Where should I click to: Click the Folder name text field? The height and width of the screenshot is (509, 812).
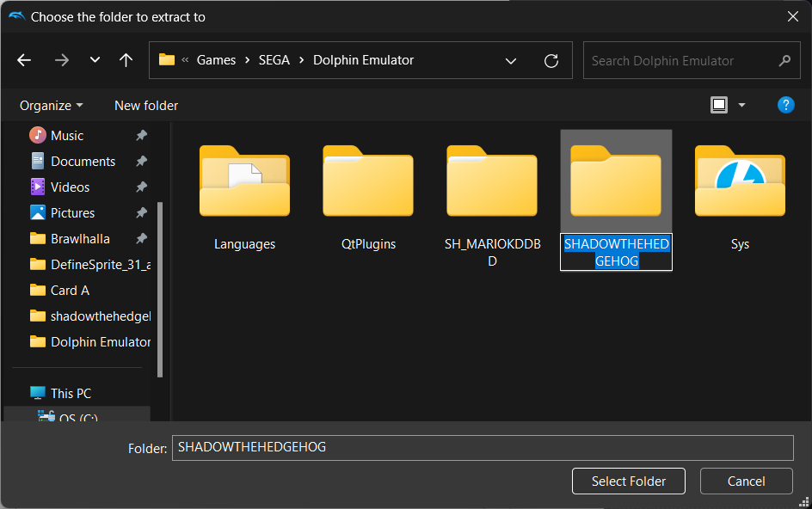(483, 448)
